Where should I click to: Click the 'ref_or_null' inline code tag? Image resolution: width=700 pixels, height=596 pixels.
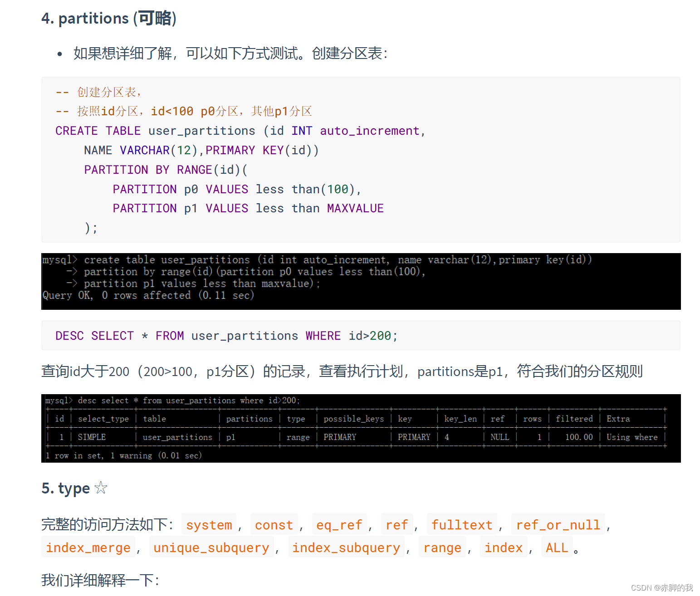[558, 525]
